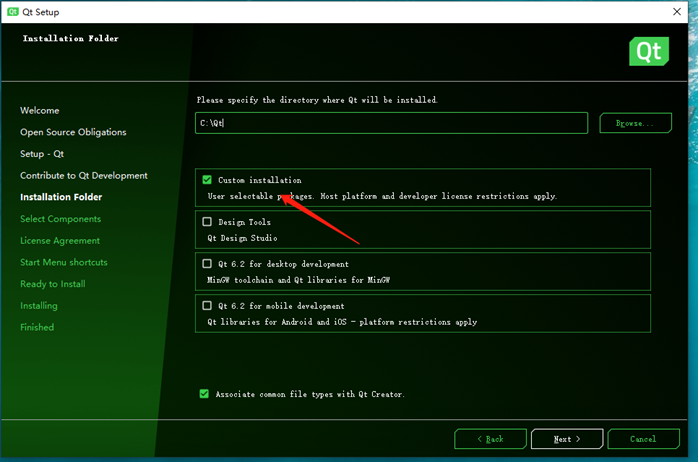Select Installation Folder step in sidebar
This screenshot has width=698, height=462.
point(61,197)
